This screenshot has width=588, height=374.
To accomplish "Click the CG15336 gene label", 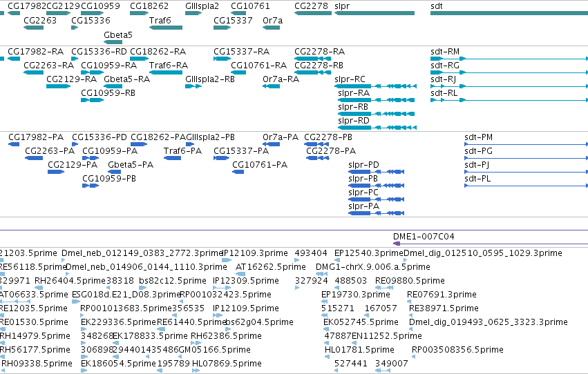I will (91, 20).
